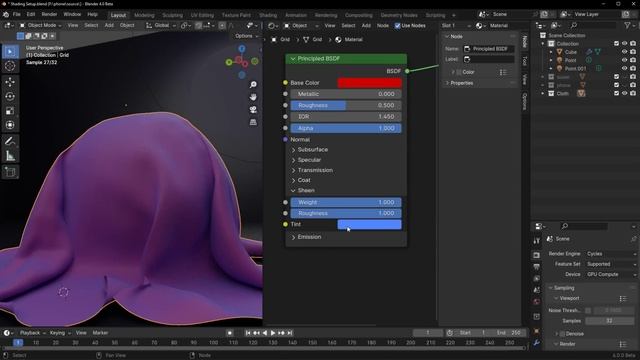The height and width of the screenshot is (360, 640).
Task: Open the File menu
Action: (x=17, y=14)
